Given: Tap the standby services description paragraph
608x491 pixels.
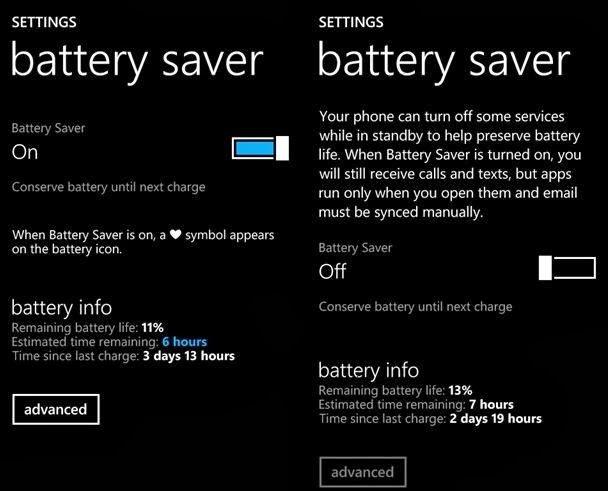Looking at the screenshot, I should point(450,164).
